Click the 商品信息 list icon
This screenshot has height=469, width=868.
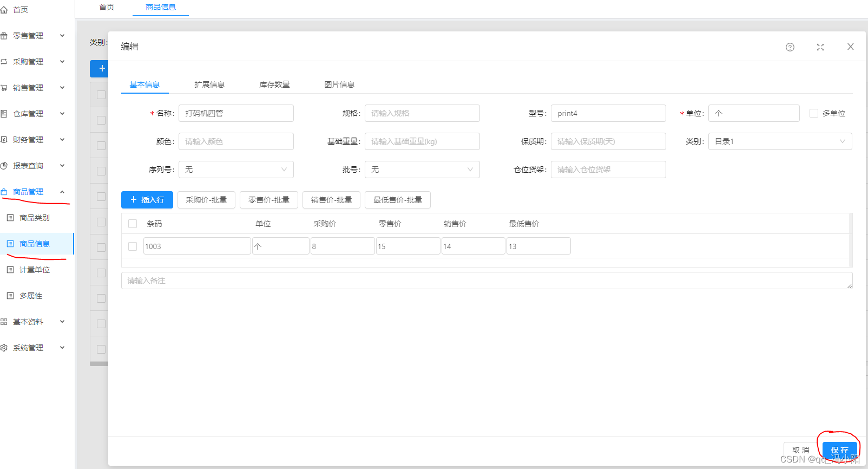pos(10,244)
